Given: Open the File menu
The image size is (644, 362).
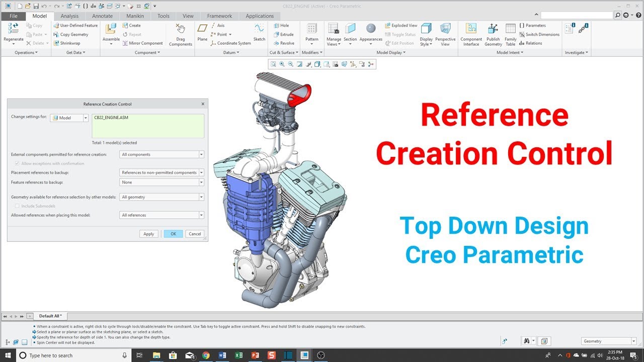Looking at the screenshot, I should point(14,16).
